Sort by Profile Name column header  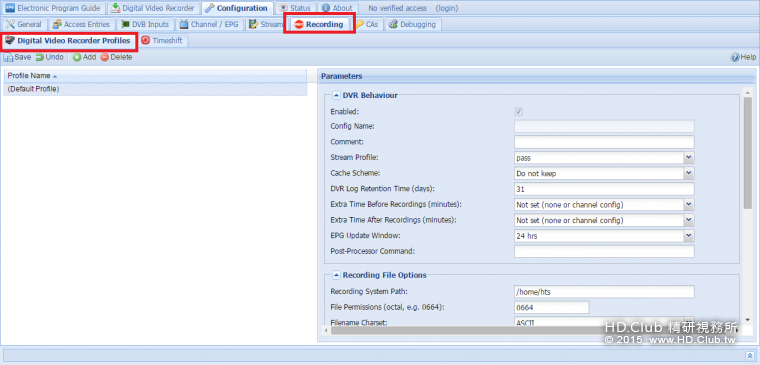click(x=155, y=76)
